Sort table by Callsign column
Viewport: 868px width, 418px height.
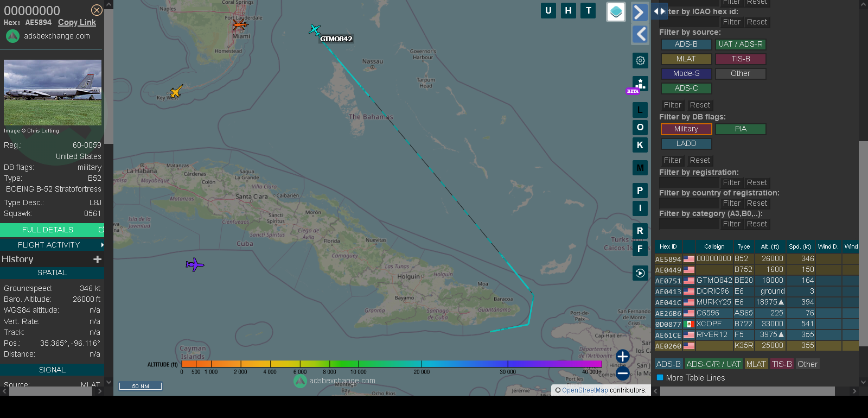(x=714, y=246)
